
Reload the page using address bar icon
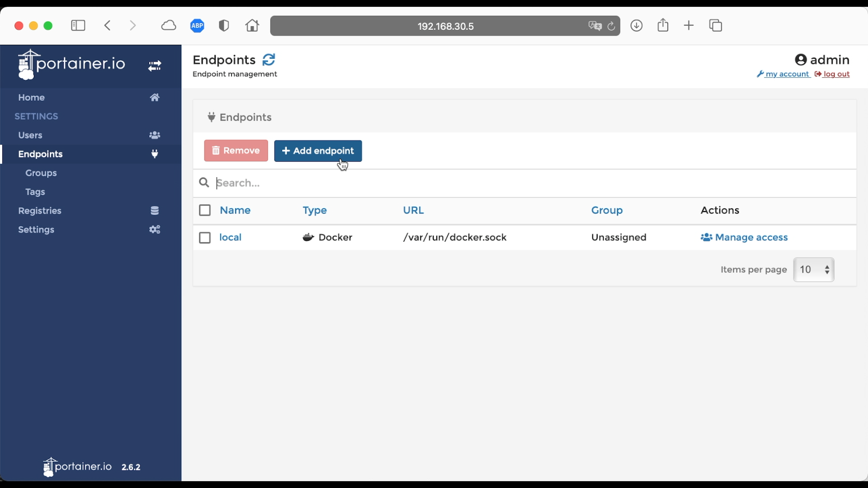[x=611, y=26]
